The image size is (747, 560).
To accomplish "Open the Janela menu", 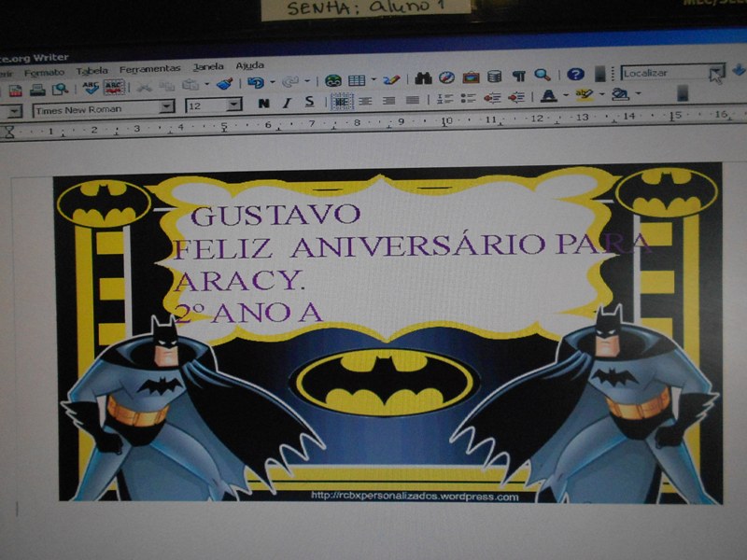I will [x=208, y=67].
